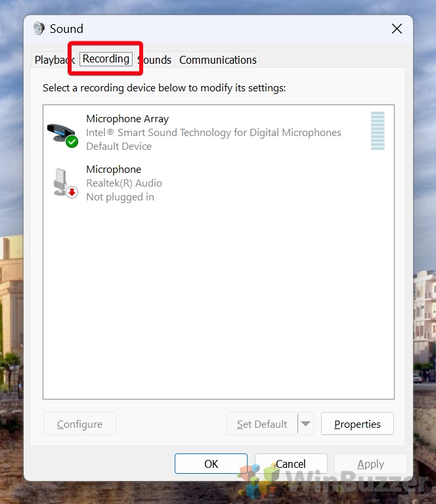Go to the Communications tab

click(x=217, y=60)
